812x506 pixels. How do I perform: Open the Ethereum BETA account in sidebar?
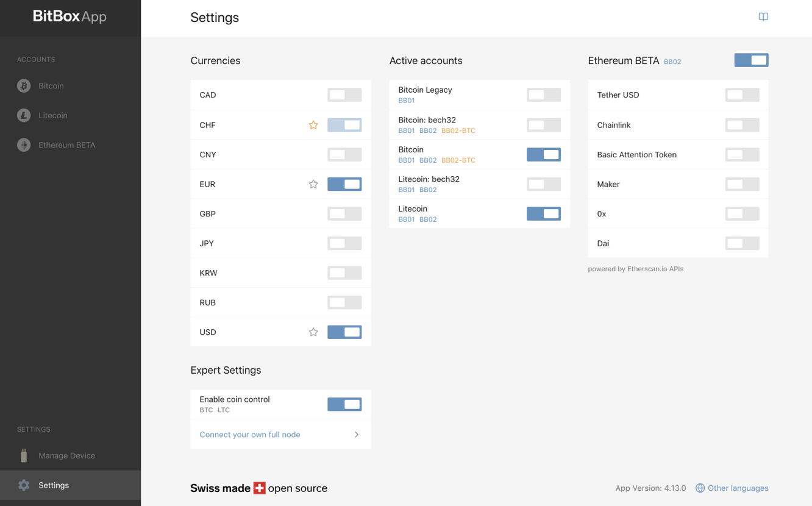click(70, 145)
